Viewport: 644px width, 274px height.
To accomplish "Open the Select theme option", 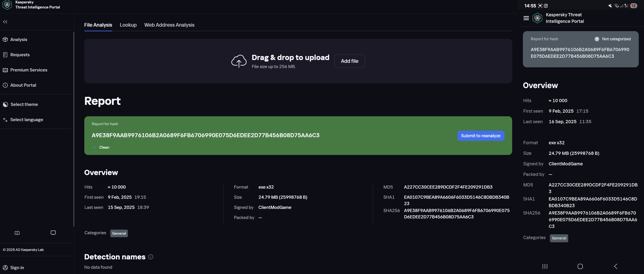I will (24, 105).
